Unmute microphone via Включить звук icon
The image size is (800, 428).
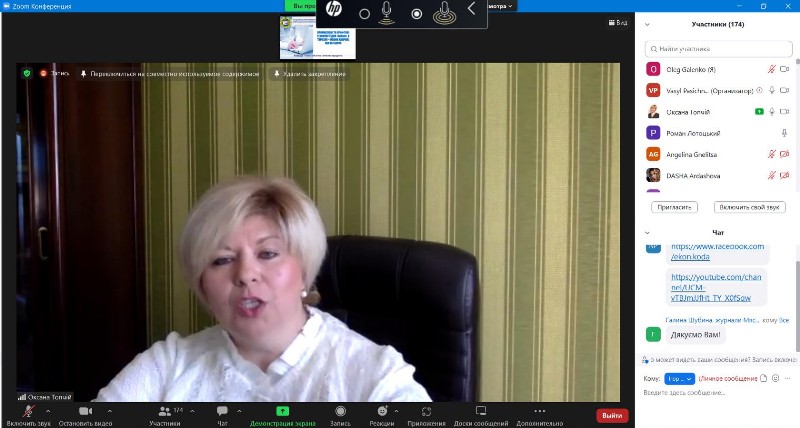coord(29,411)
